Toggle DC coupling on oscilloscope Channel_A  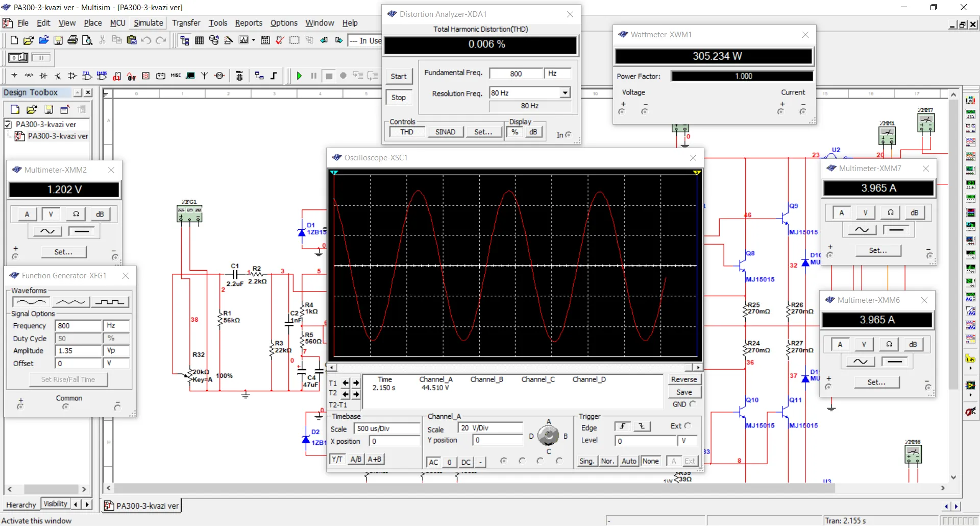[466, 462]
